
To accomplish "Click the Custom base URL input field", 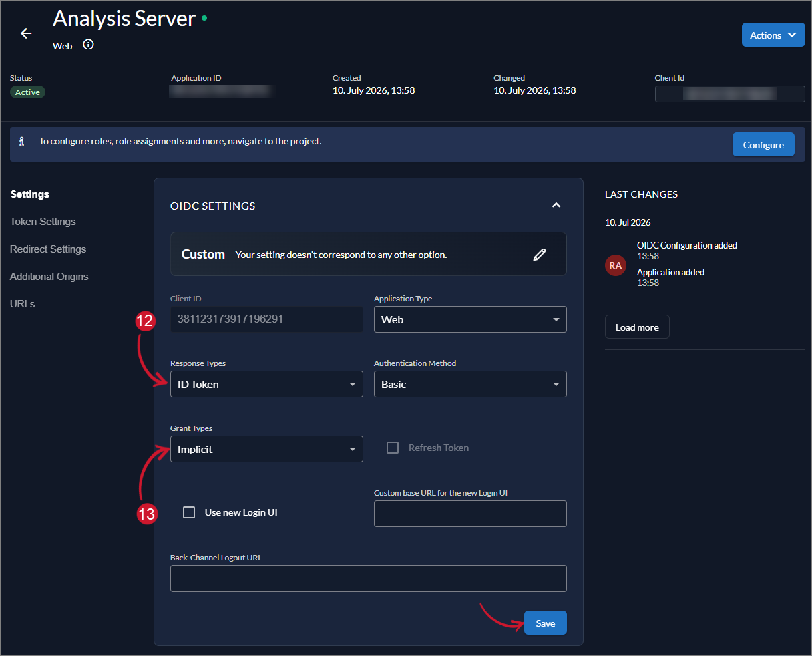I will [470, 514].
